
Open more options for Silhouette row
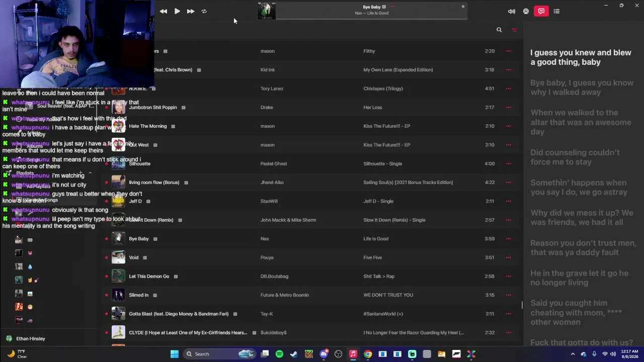509,163
